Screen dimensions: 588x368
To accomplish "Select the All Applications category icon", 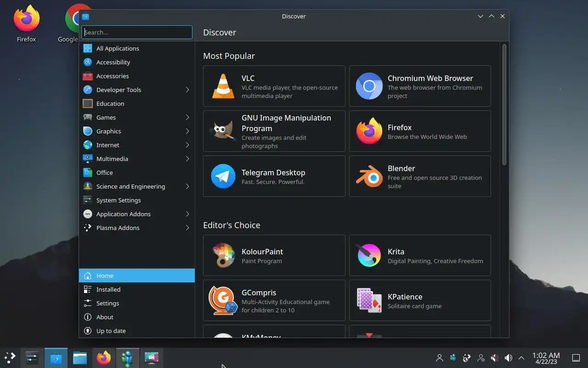I will [88, 48].
